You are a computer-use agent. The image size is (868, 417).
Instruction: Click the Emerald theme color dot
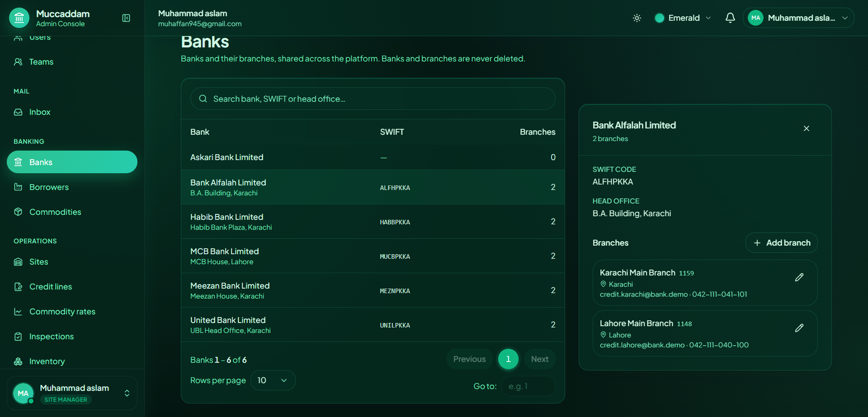click(x=660, y=18)
